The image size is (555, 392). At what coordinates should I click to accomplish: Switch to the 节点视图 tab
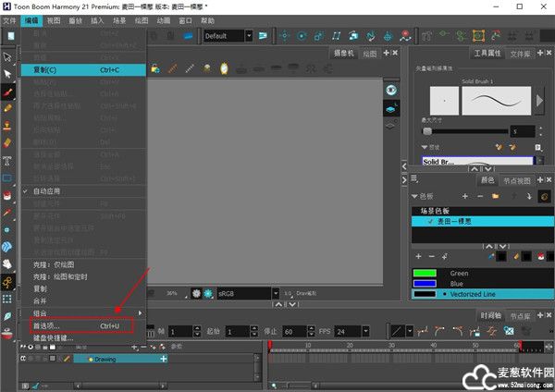518,180
